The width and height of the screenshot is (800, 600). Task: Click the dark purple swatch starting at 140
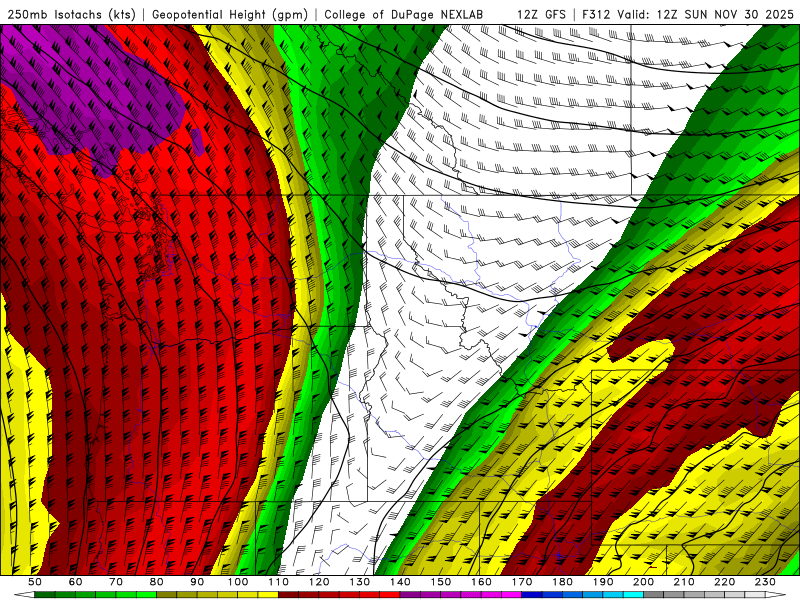pyautogui.click(x=410, y=595)
